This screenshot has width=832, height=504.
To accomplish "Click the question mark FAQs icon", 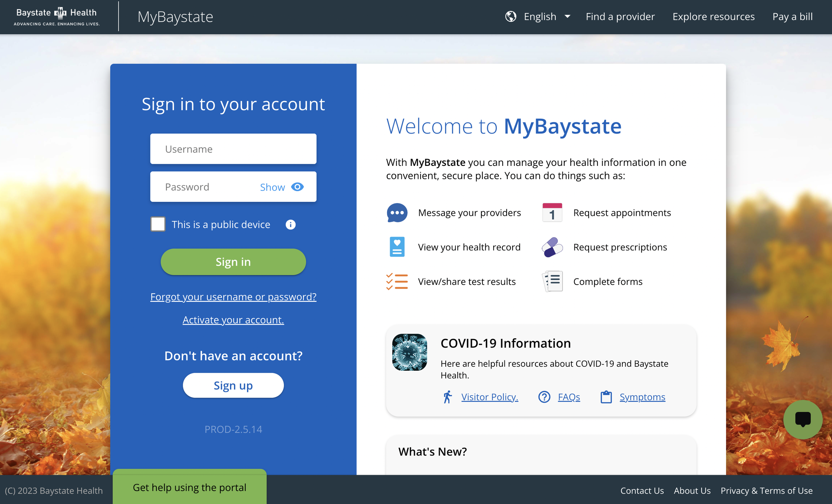I will click(544, 397).
